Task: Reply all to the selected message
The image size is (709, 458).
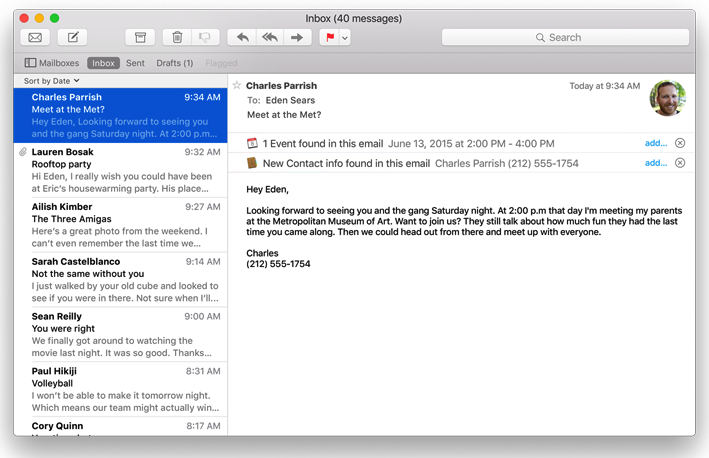Action: 270,38
